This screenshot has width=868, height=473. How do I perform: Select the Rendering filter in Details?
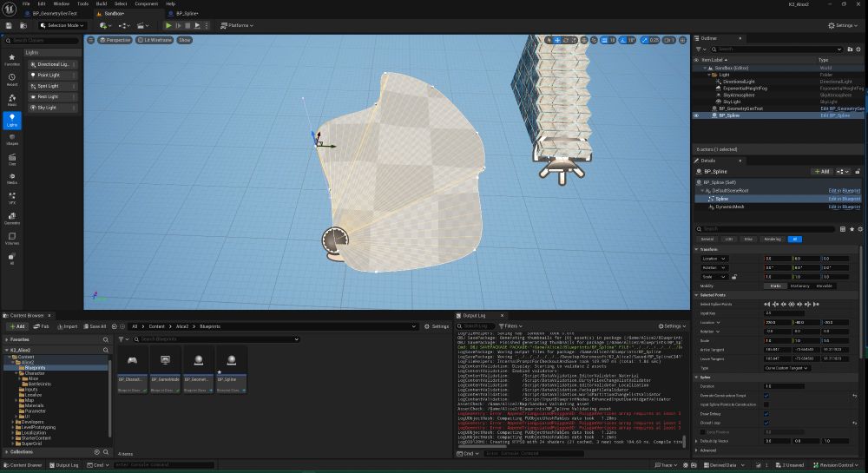tap(773, 239)
